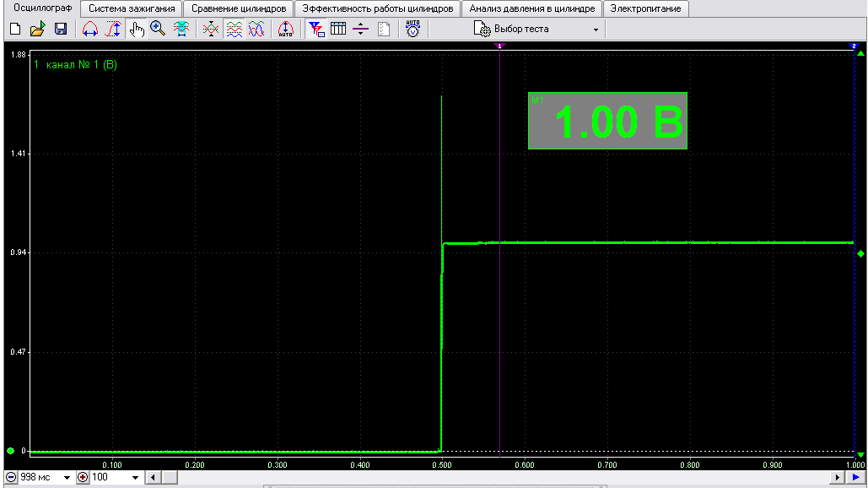The width and height of the screenshot is (868, 488).
Task: Click the teal waveform fit-width icon
Action: pyautogui.click(x=181, y=29)
